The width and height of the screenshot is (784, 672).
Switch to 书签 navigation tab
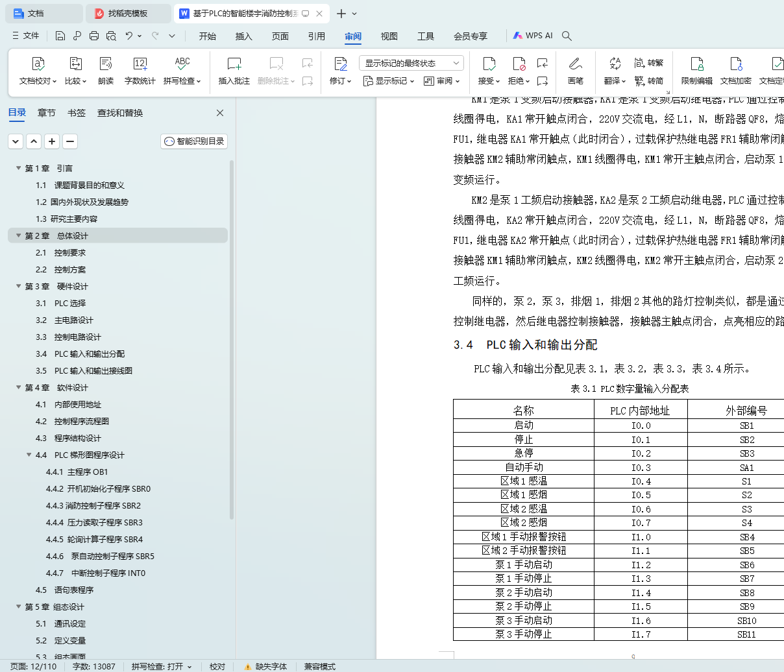77,113
